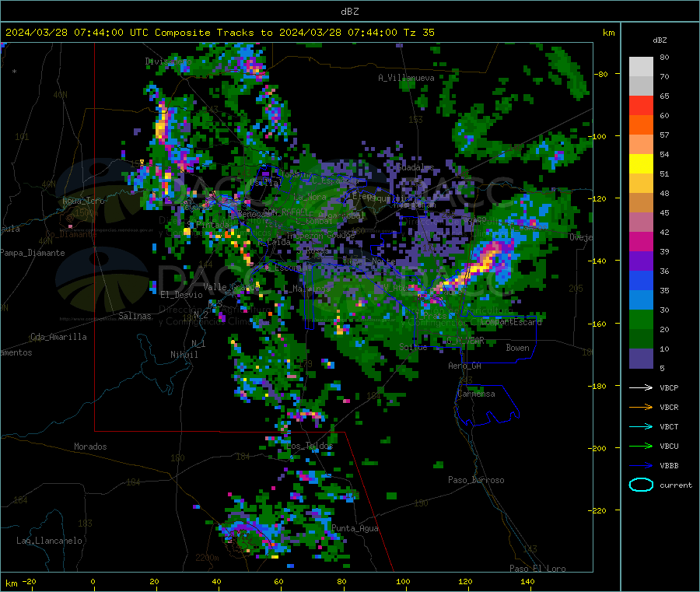Click the Paso_El_Loro map label
700x592 pixels.
pos(537,569)
